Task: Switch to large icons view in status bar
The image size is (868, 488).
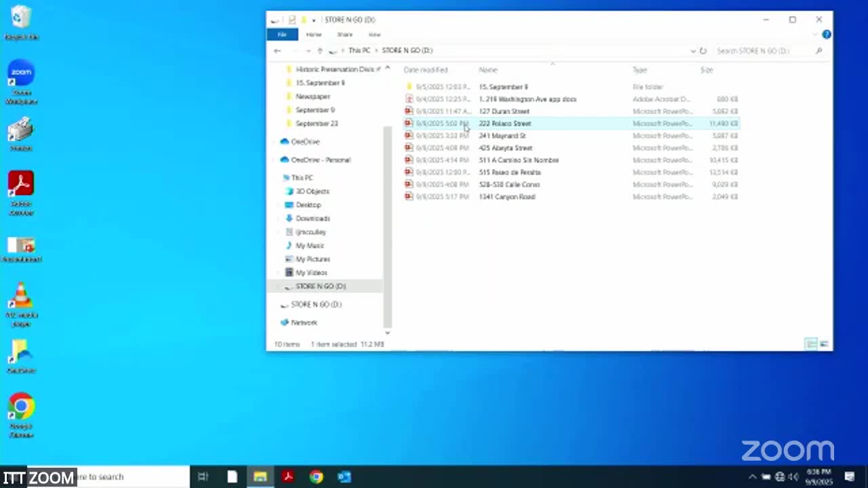Action: point(824,344)
